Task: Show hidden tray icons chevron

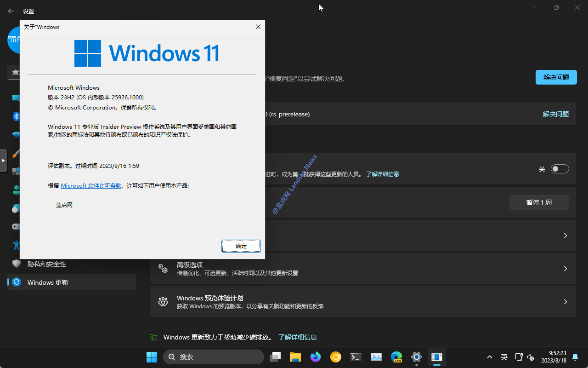Action: [x=490, y=357]
